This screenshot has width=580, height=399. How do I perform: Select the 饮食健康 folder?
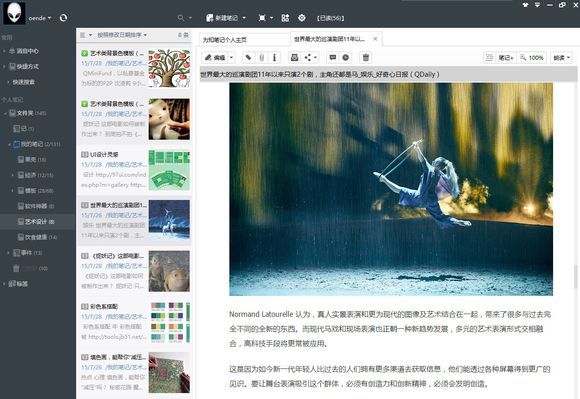pyautogui.click(x=38, y=237)
